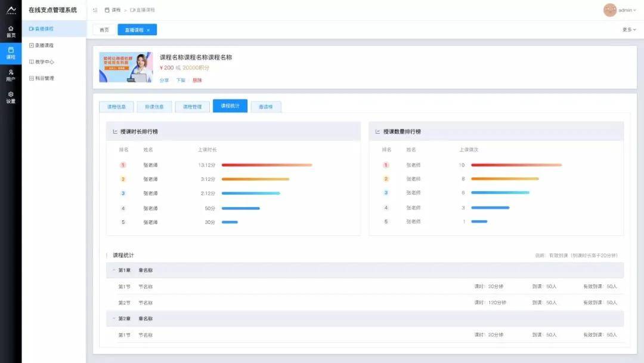
Task: Click the red 删除 link
Action: point(197,80)
